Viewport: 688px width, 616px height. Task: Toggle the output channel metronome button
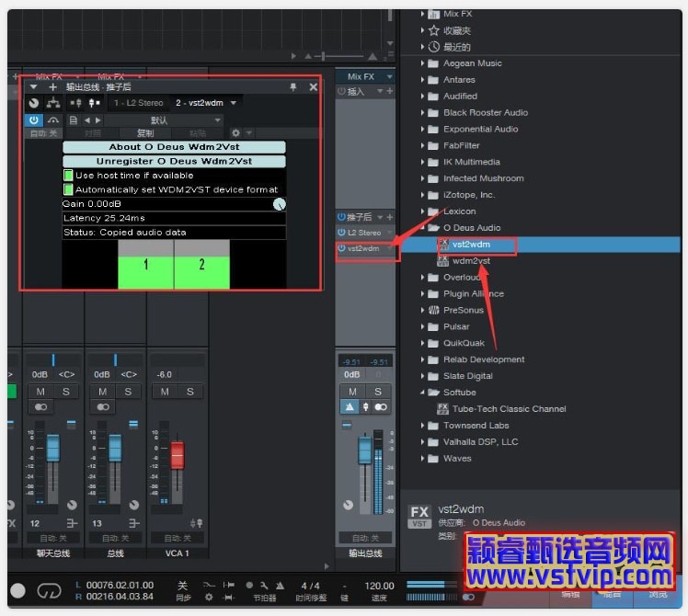(350, 407)
